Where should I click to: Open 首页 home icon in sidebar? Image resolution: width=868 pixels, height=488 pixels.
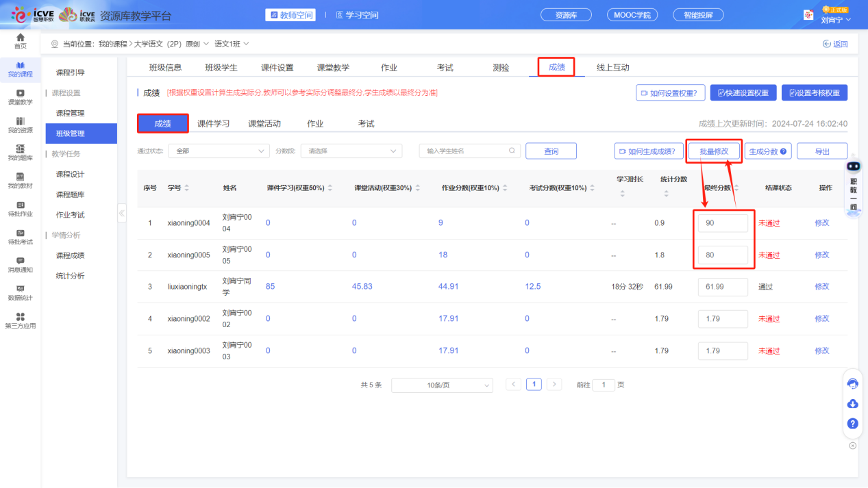point(21,40)
